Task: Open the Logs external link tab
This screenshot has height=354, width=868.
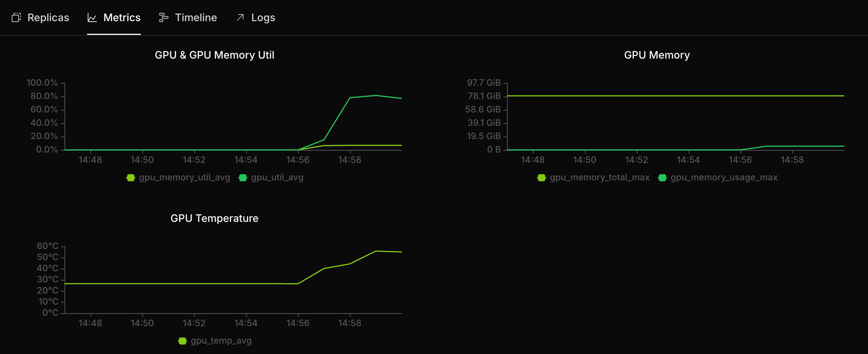Action: [x=256, y=17]
